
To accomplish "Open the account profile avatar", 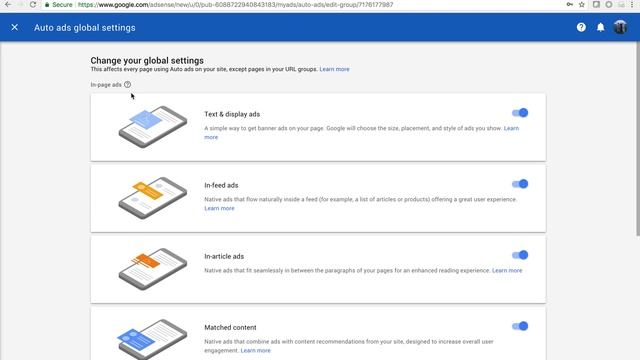I will (x=620, y=27).
